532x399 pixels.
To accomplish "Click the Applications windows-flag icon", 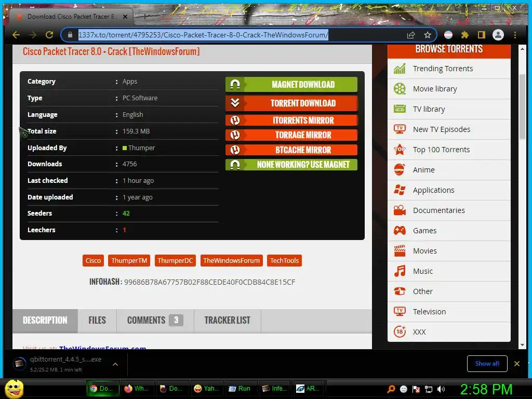I will pyautogui.click(x=400, y=190).
